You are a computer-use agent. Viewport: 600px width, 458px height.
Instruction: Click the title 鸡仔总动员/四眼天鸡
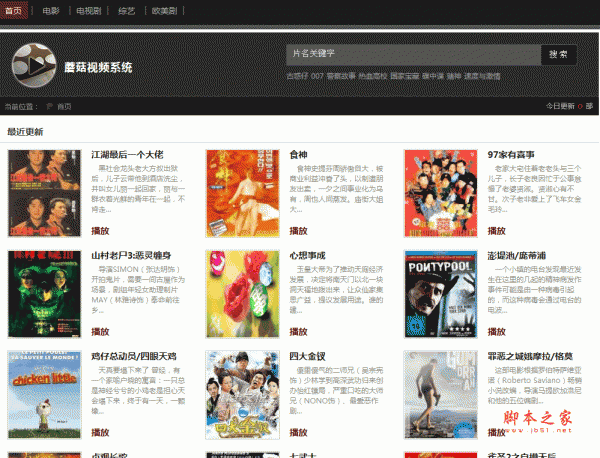134,356
